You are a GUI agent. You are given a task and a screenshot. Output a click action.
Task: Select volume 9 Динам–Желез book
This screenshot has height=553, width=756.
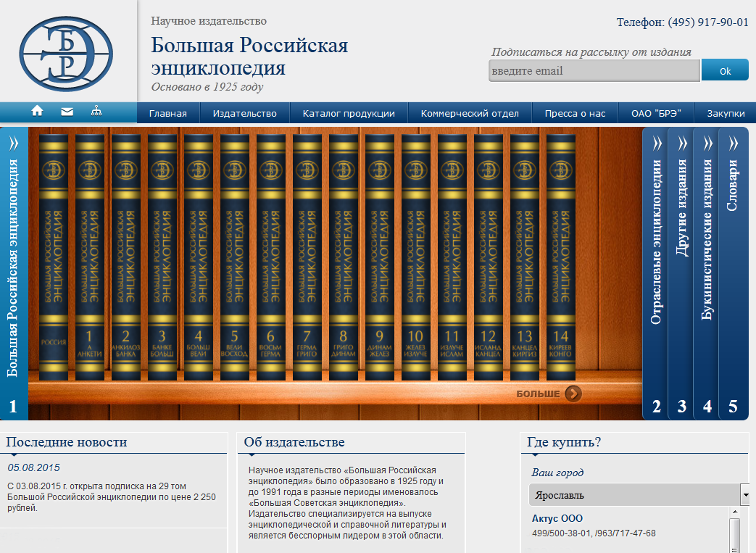[379, 257]
